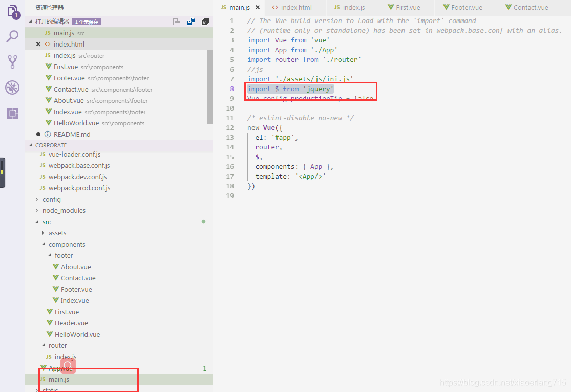Screen dimensions: 571x392
Task: Open the Explorer activity bar icon
Action: (13, 11)
